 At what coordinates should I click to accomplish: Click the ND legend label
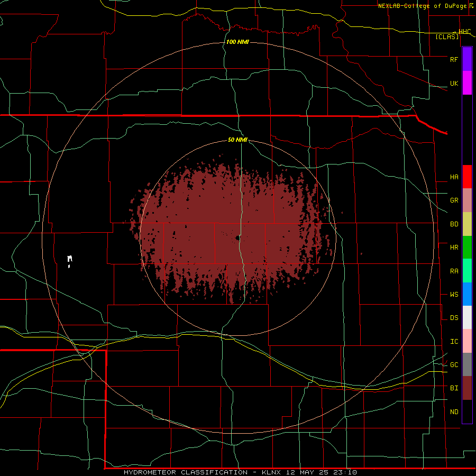pos(454,412)
